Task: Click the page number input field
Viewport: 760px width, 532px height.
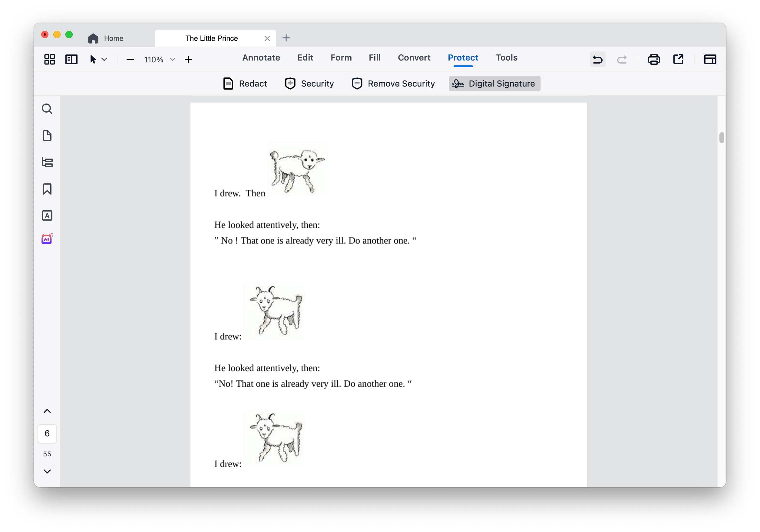Action: (47, 433)
